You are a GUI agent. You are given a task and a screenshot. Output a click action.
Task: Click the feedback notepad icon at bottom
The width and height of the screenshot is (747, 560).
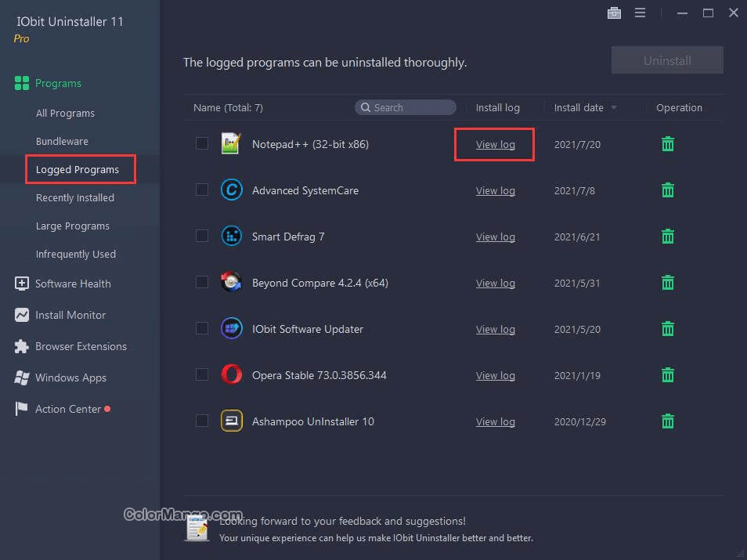[197, 528]
